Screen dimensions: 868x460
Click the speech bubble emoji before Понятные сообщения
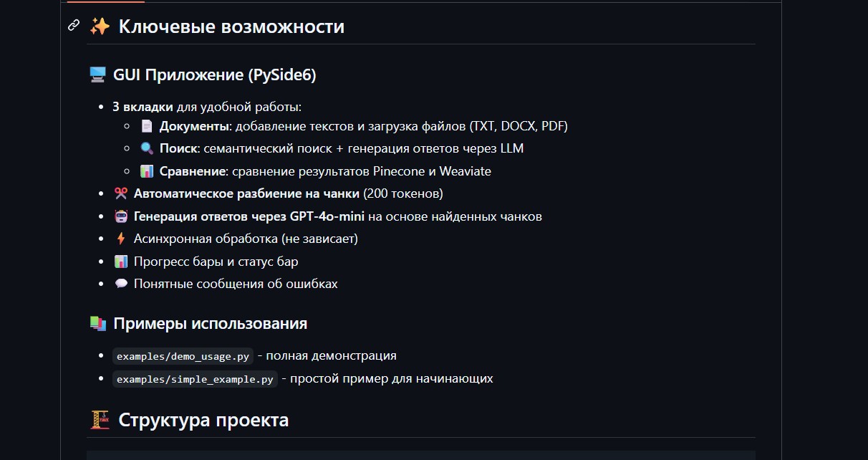point(120,284)
